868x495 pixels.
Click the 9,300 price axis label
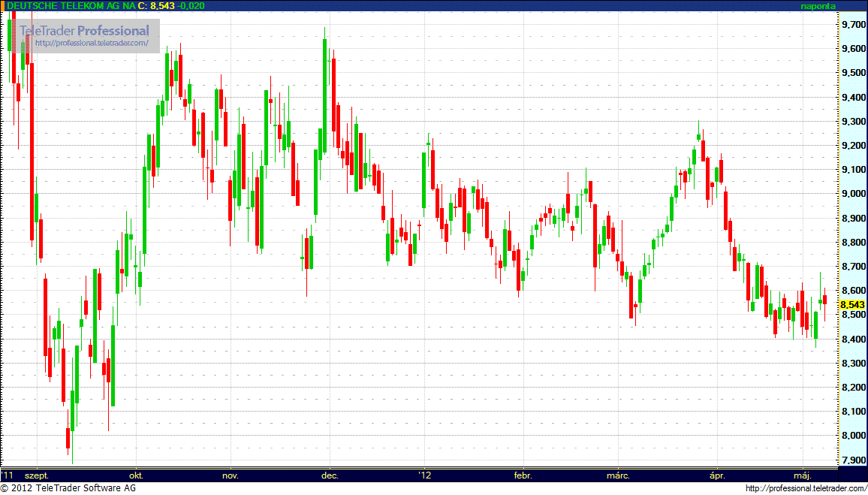click(853, 121)
